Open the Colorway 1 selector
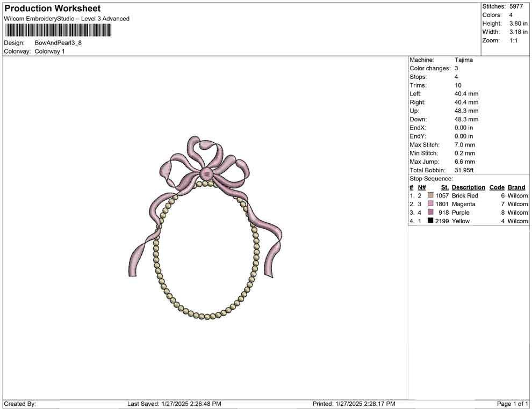Image resolution: width=532 pixels, height=409 pixels. pyautogui.click(x=51, y=52)
